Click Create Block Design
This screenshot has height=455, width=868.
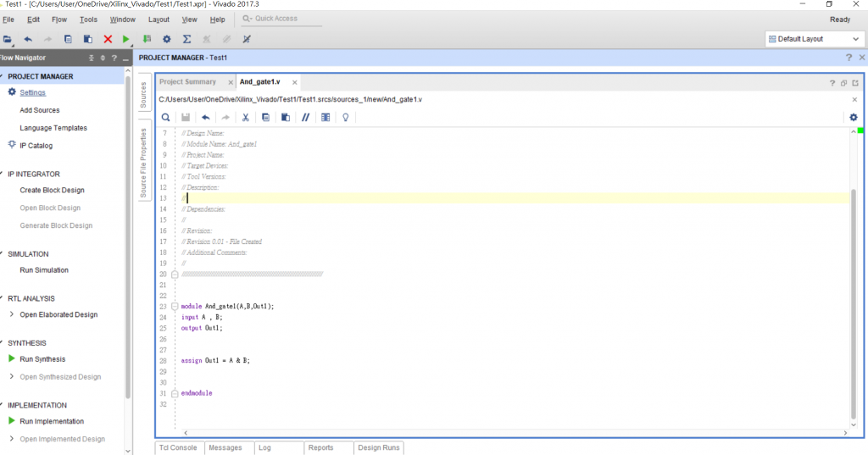52,190
